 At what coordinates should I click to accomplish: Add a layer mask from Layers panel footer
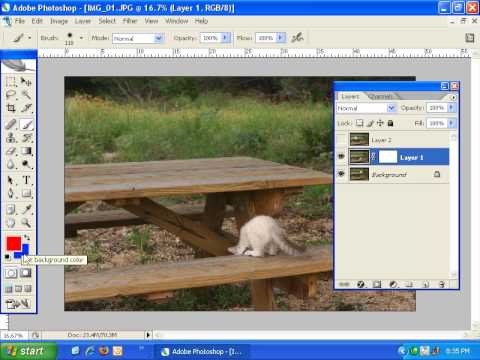(x=377, y=284)
